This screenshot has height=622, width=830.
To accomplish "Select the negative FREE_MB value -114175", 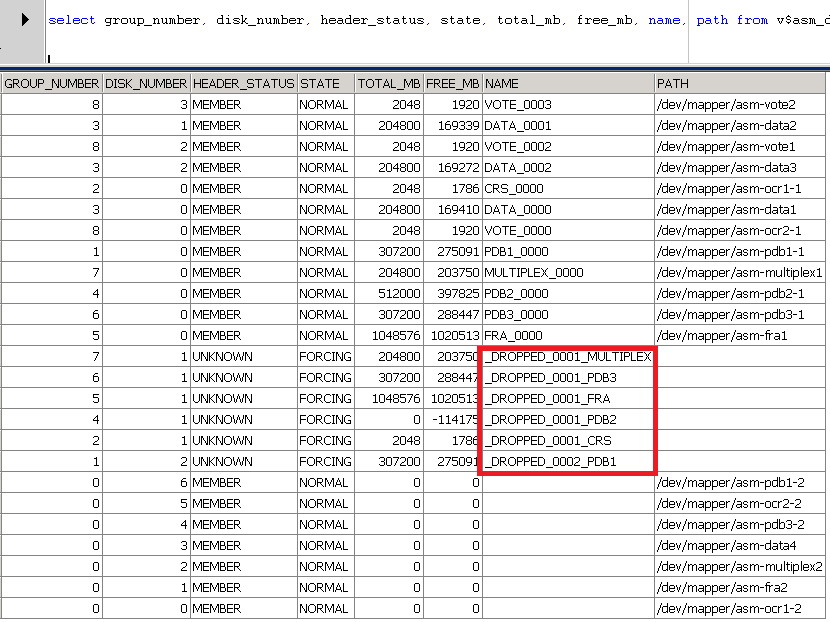I will coord(455,419).
